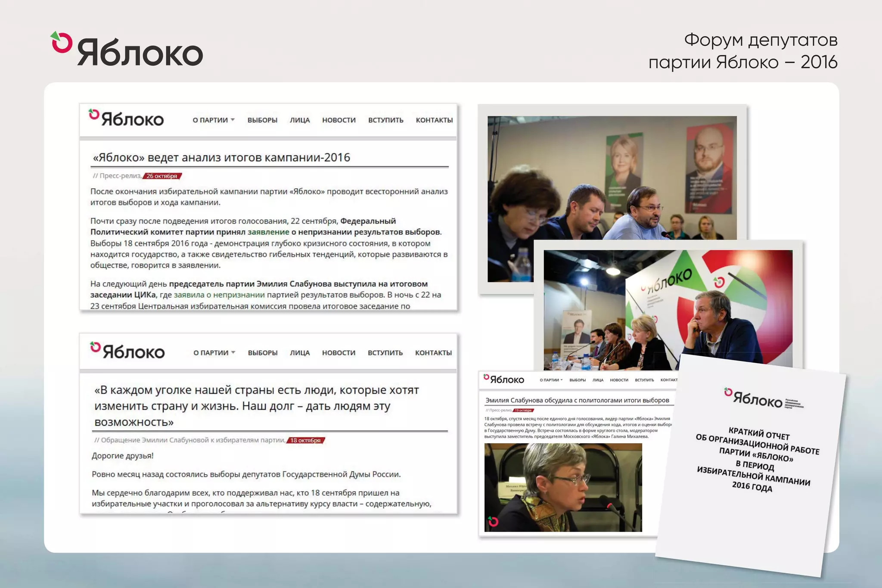Click ВСТУПИТЬ in the lower navbar

coord(385,353)
